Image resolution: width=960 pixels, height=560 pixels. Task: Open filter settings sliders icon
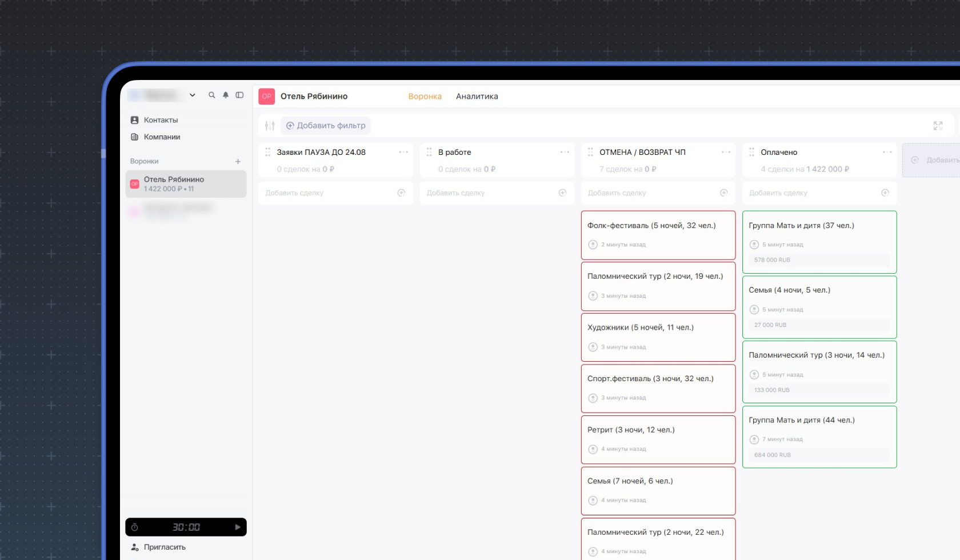click(x=270, y=126)
